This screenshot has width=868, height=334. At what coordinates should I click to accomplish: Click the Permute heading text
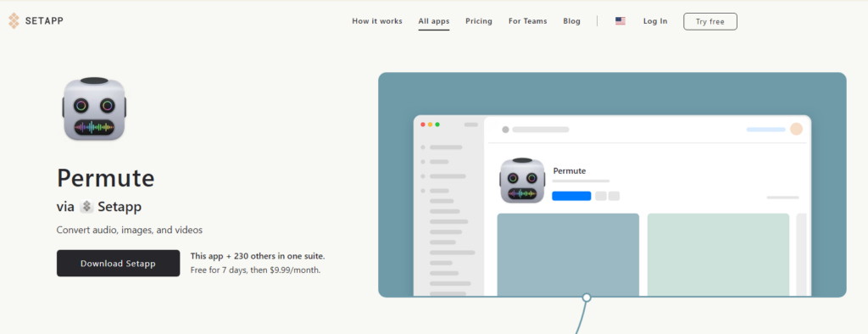click(x=106, y=178)
